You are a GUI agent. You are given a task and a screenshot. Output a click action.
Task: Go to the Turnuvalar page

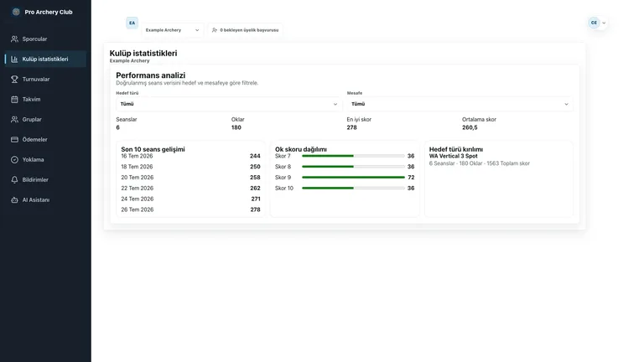[45, 80]
